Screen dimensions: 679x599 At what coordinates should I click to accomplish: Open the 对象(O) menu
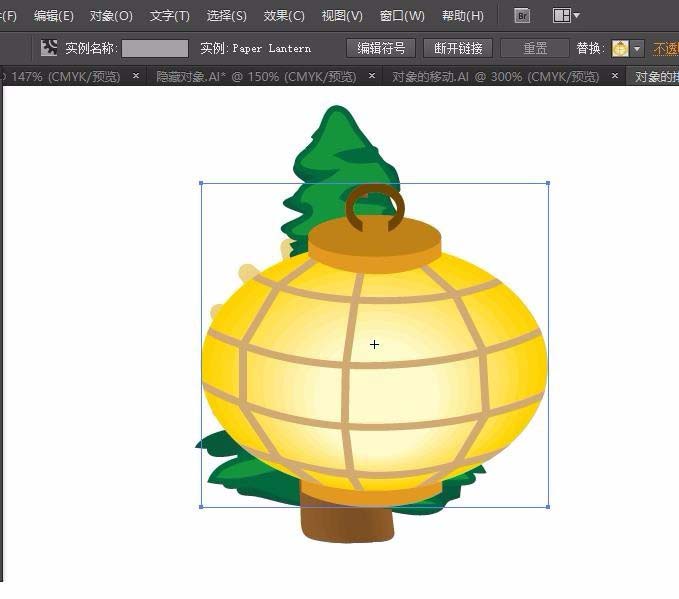[111, 16]
